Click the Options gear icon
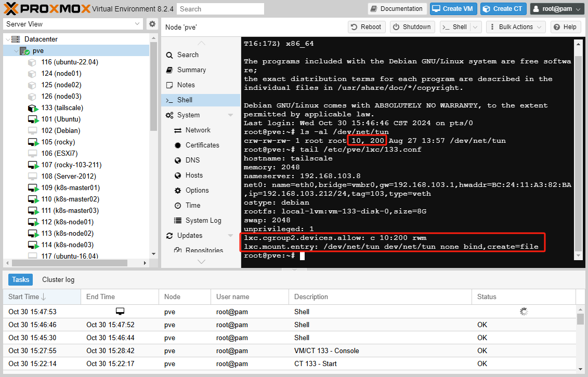The image size is (588, 377). tap(178, 191)
